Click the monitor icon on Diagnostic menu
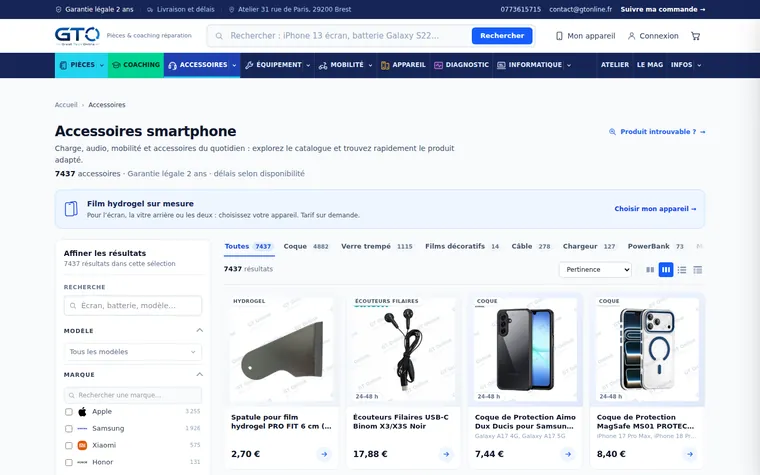The height and width of the screenshot is (475, 760). [438, 65]
